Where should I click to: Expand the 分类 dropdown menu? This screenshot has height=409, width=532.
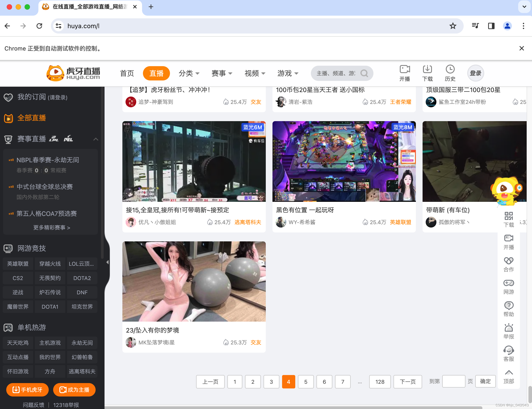(189, 73)
